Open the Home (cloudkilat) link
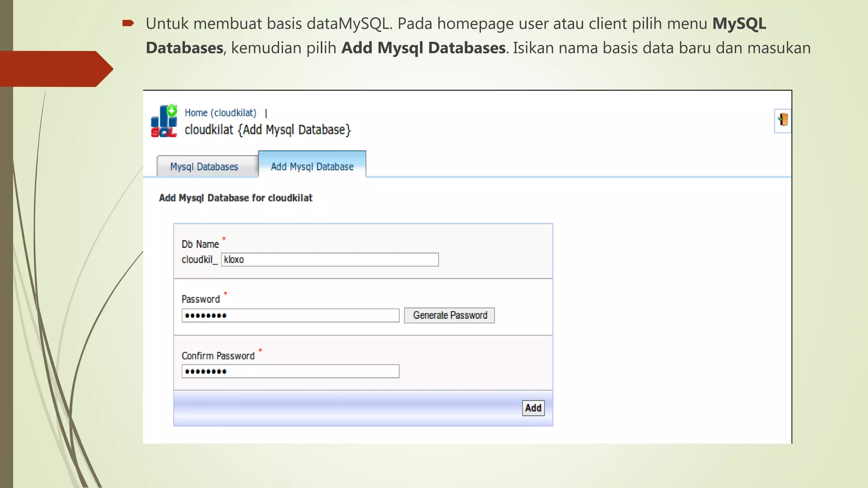 (x=220, y=113)
